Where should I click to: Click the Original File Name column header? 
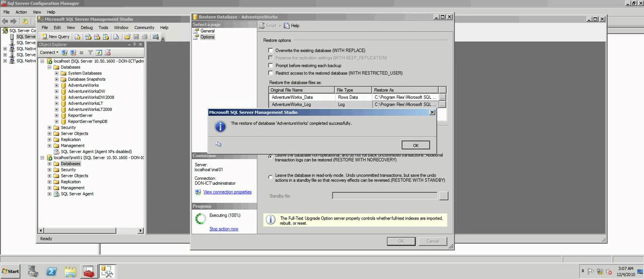click(x=302, y=90)
